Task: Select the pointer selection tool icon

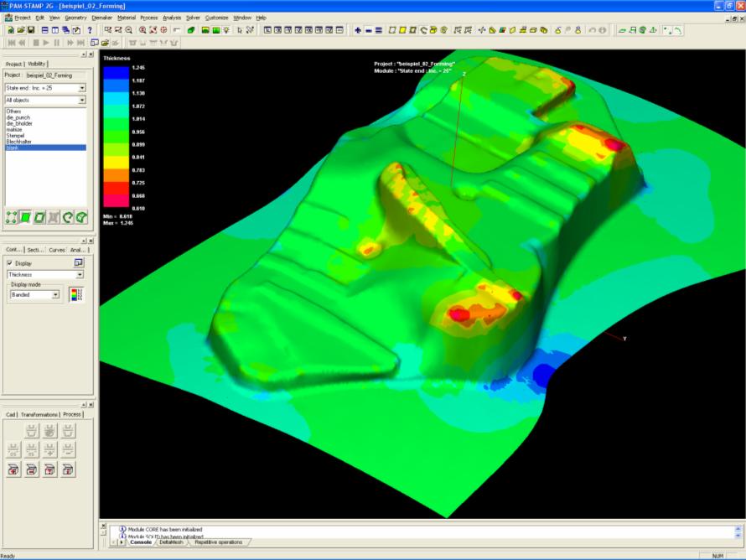Action: coord(240,30)
